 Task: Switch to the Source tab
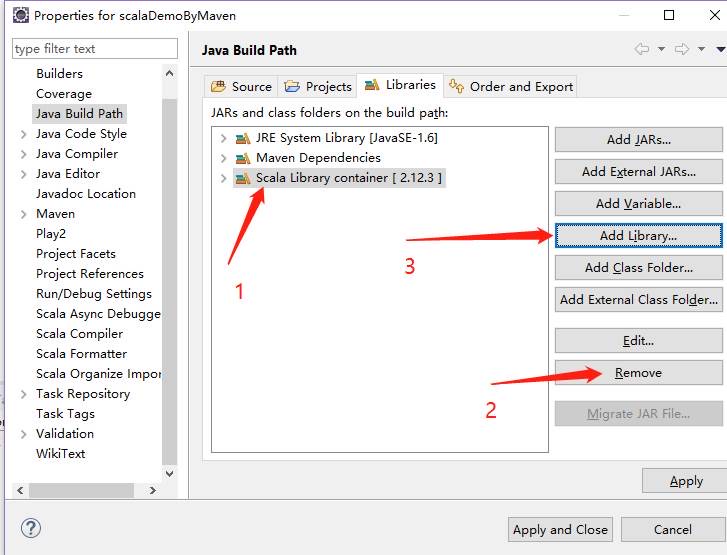(x=241, y=86)
